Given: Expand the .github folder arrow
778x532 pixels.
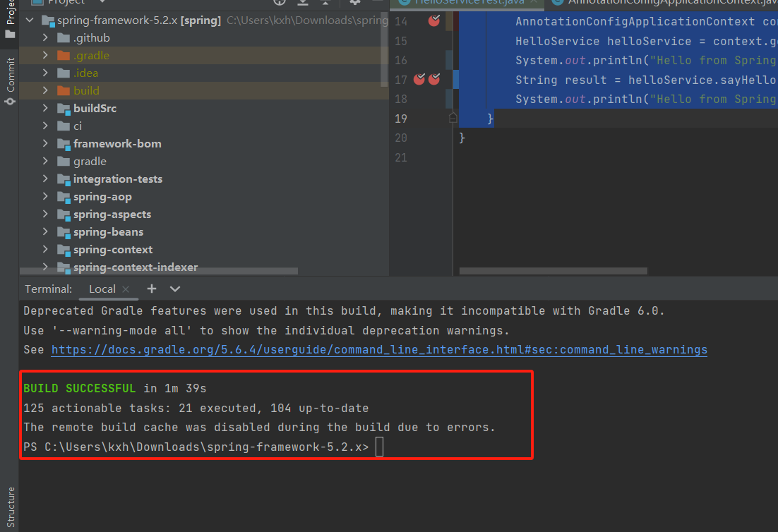Looking at the screenshot, I should 45,37.
